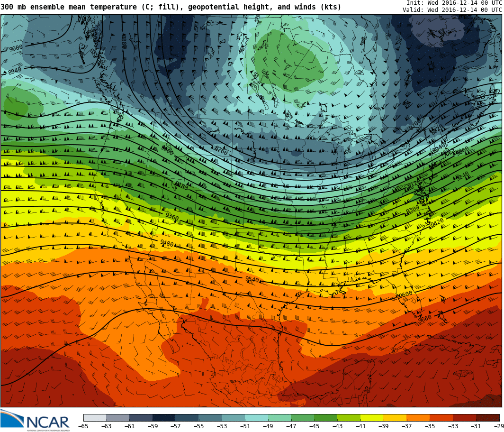Click the -49 tick on the colorbar
The image size is (504, 432).
point(268,426)
